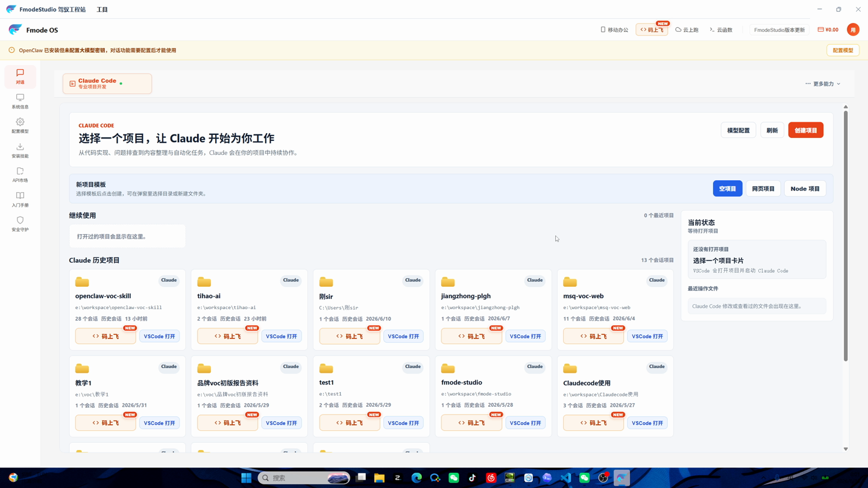The image size is (868, 488).
Task: Select the 网页项目 template
Action: pyautogui.click(x=763, y=189)
